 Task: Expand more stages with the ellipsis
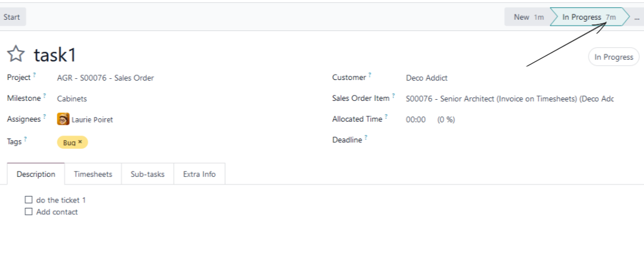click(x=637, y=17)
